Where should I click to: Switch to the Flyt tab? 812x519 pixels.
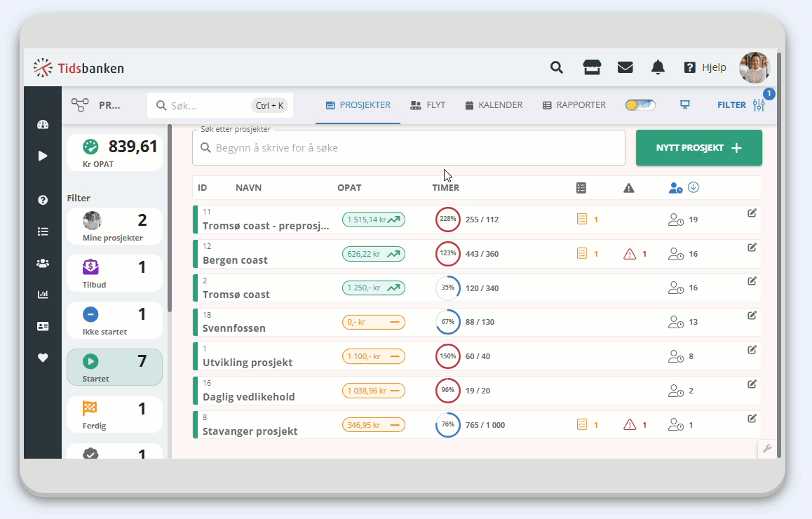pos(428,105)
